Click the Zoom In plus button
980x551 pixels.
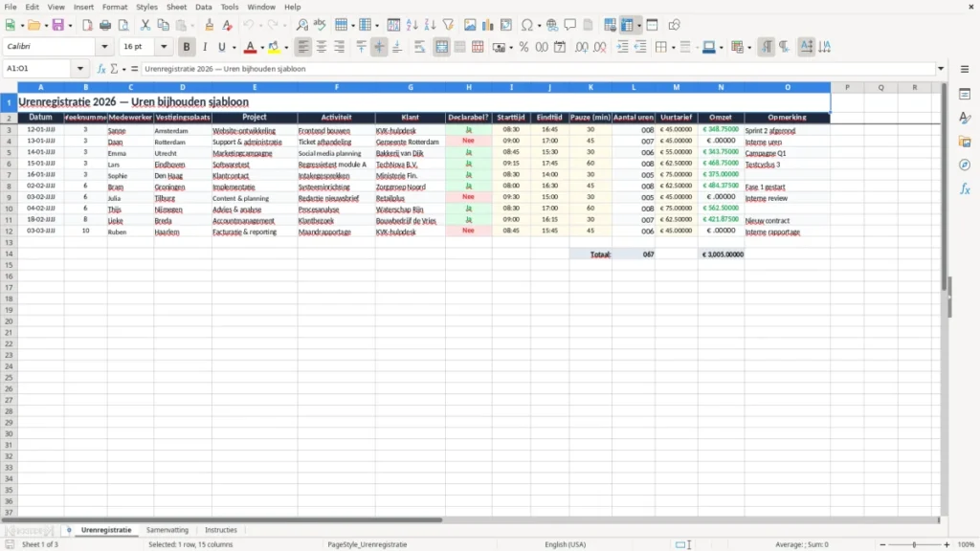point(947,544)
